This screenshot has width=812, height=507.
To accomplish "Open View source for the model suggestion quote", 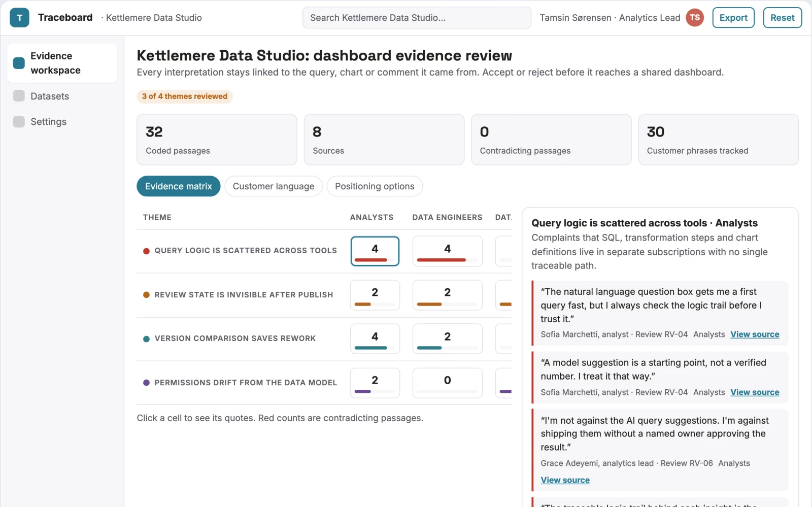I will [755, 392].
